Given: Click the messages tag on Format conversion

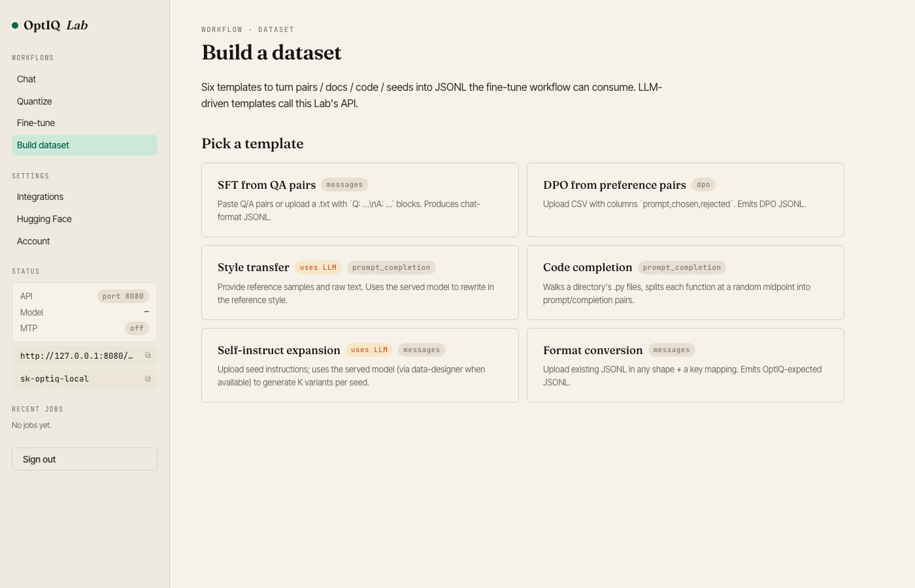Looking at the screenshot, I should pos(672,350).
